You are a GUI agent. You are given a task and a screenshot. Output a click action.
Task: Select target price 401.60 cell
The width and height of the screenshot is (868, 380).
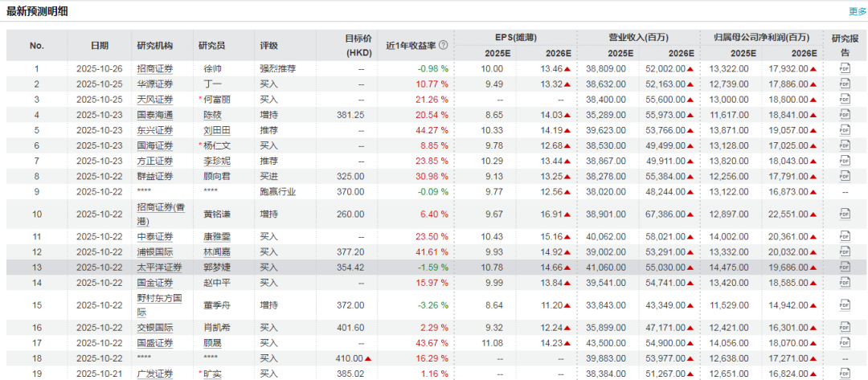point(351,328)
